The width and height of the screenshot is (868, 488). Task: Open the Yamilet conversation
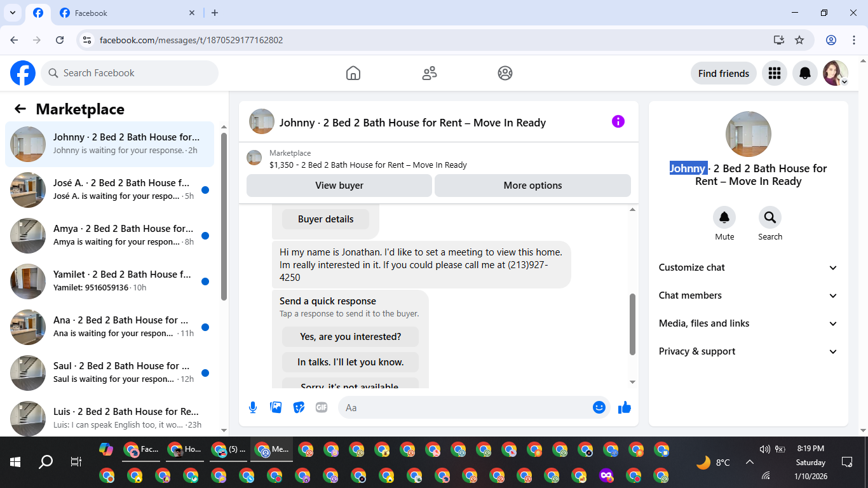coord(110,281)
